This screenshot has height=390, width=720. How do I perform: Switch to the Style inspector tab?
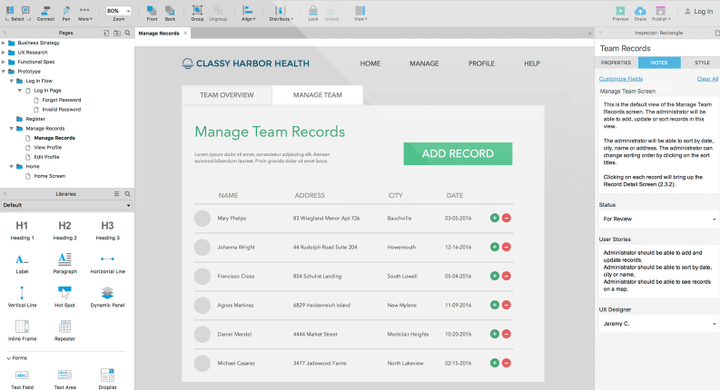(702, 62)
